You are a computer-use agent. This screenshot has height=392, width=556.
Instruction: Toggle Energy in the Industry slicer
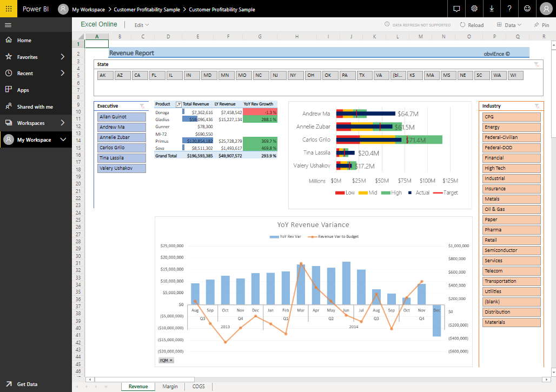coord(511,127)
